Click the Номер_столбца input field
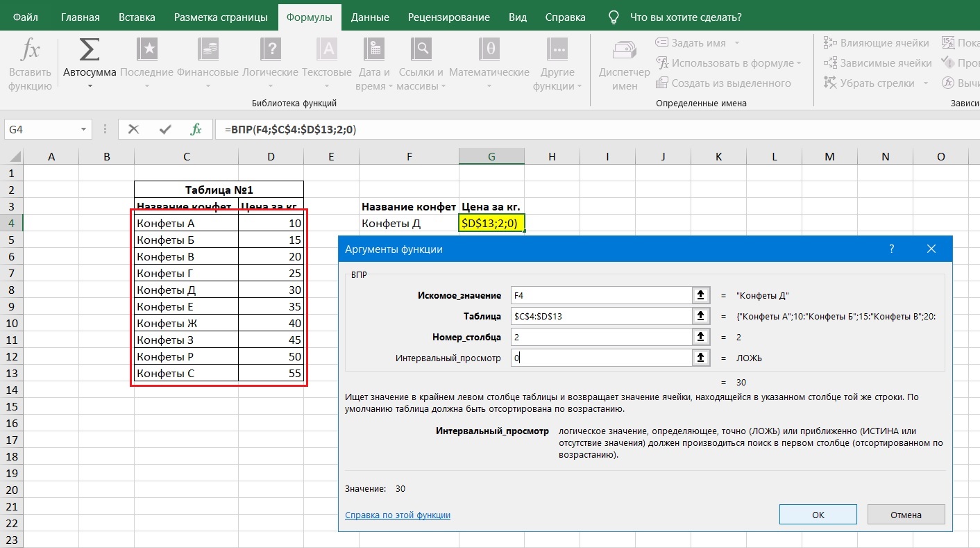The width and height of the screenshot is (980, 548). click(601, 337)
